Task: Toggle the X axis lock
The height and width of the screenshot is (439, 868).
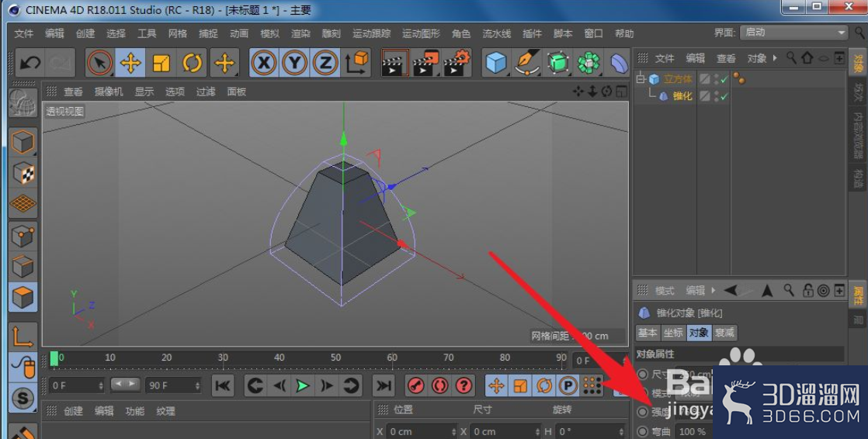Action: (x=264, y=63)
